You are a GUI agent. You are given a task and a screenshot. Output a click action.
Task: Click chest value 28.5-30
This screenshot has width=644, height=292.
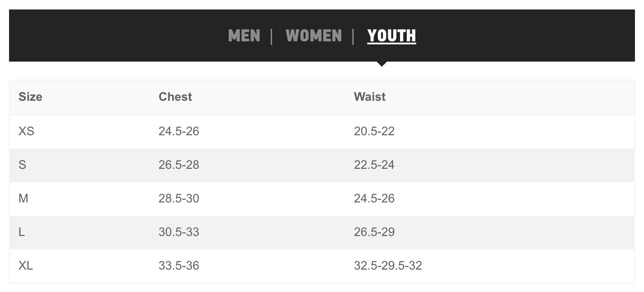coord(179,198)
